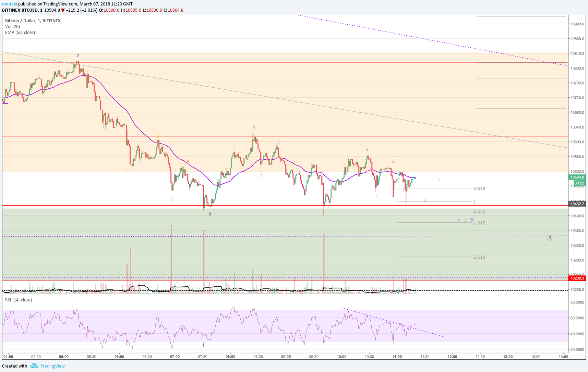Open the monkia author profile link
Screen dimensions: 588x372
click(x=10, y=4)
